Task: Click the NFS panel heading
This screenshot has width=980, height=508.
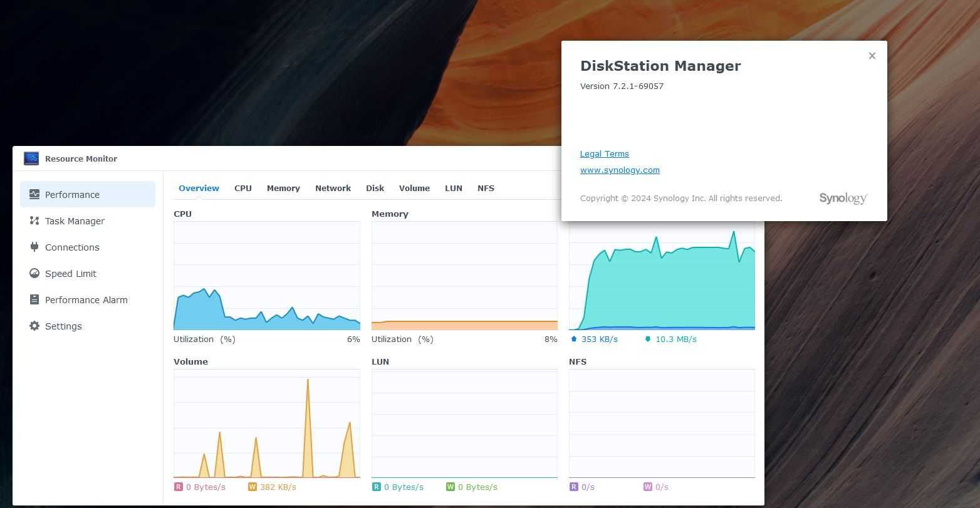Action: coord(577,361)
